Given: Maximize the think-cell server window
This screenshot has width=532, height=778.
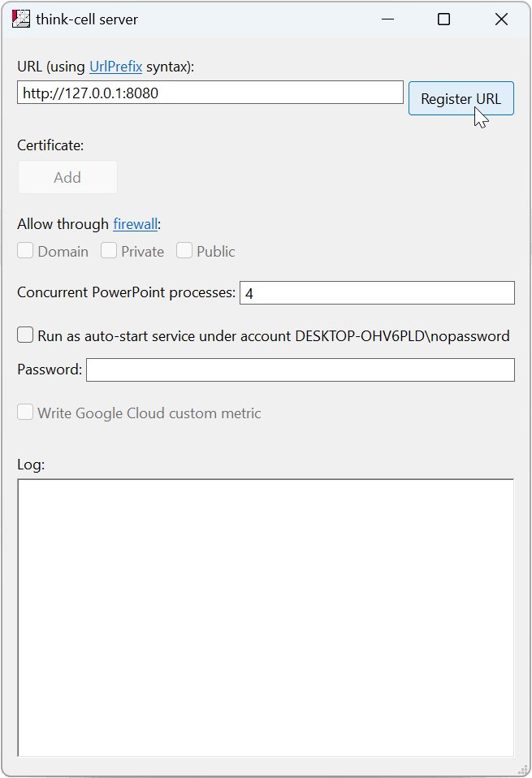Looking at the screenshot, I should point(443,19).
